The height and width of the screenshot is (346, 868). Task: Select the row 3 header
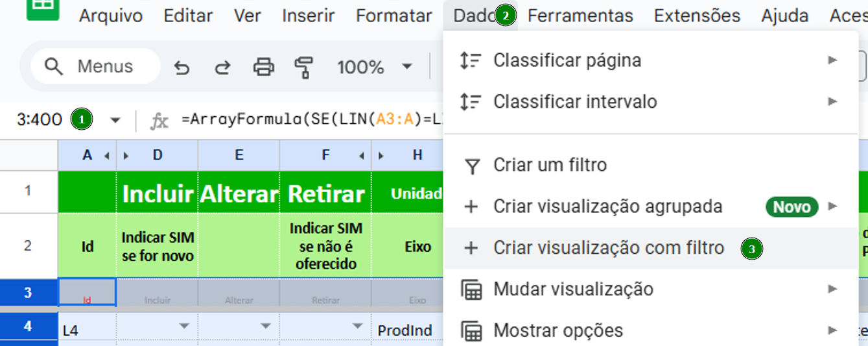click(29, 293)
